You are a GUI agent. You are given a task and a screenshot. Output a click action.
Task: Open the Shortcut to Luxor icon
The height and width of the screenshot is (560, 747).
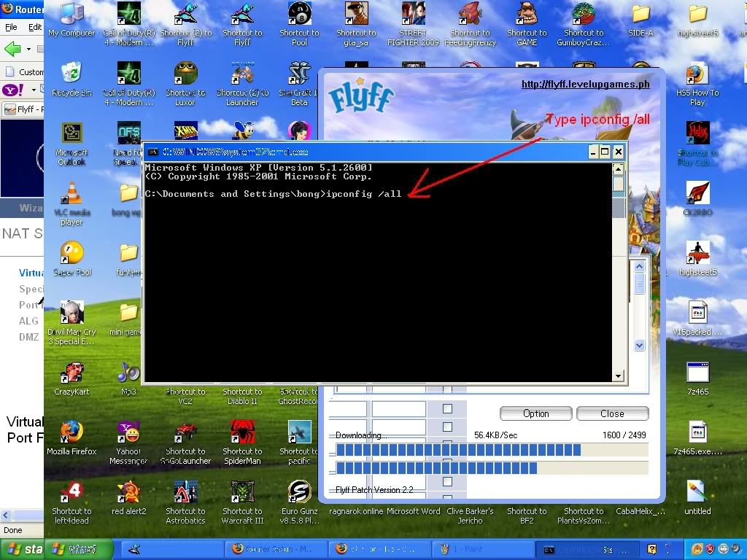pos(185,74)
